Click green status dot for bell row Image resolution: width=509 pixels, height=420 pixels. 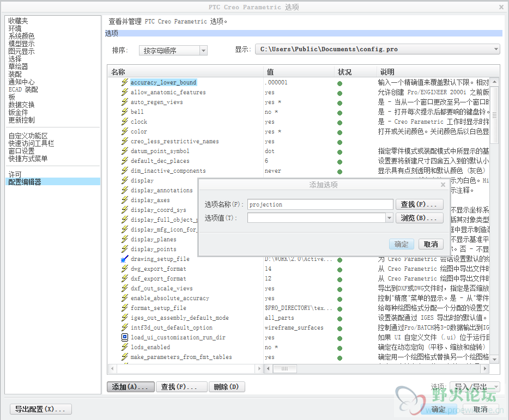340,113
